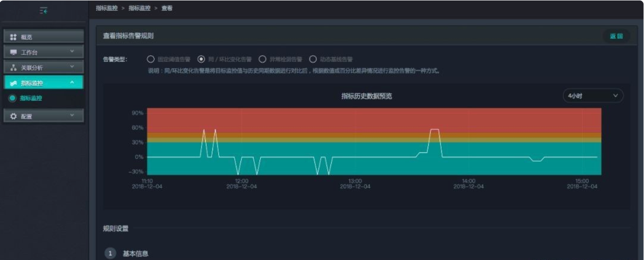Click the 概览 overview grid icon
The height and width of the screenshot is (260, 644).
click(x=13, y=37)
